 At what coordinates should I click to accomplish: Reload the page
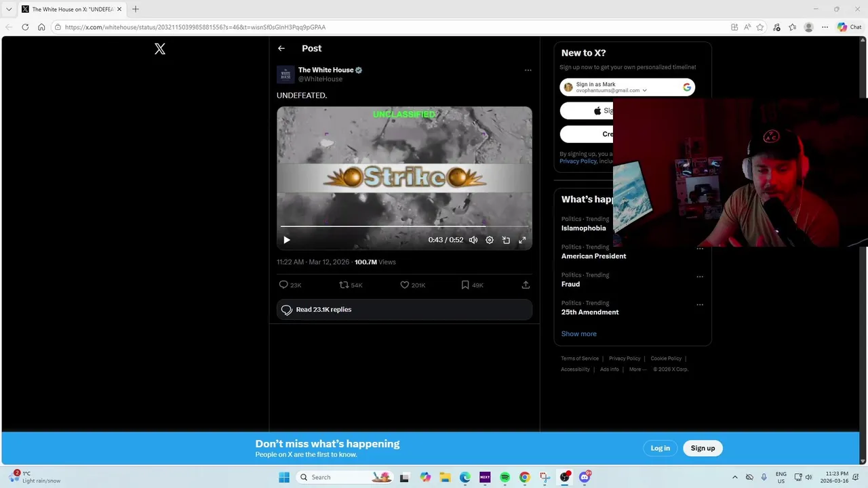pyautogui.click(x=25, y=27)
